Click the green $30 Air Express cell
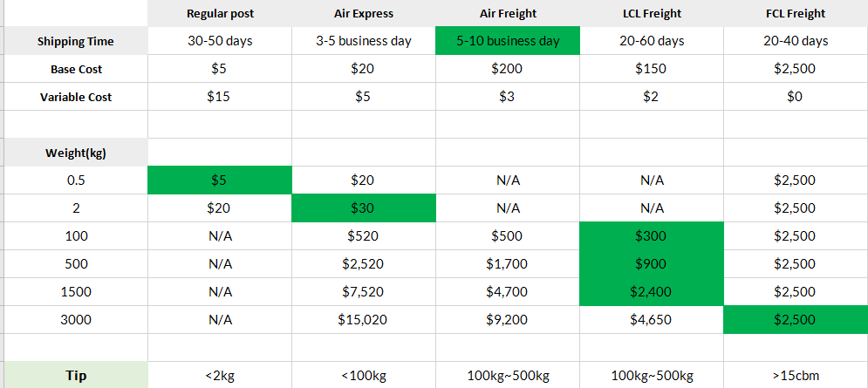The width and height of the screenshot is (868, 388). coord(363,208)
